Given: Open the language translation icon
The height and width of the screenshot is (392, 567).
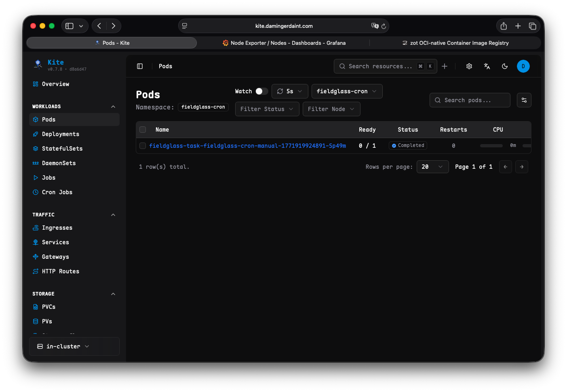Looking at the screenshot, I should point(487,66).
